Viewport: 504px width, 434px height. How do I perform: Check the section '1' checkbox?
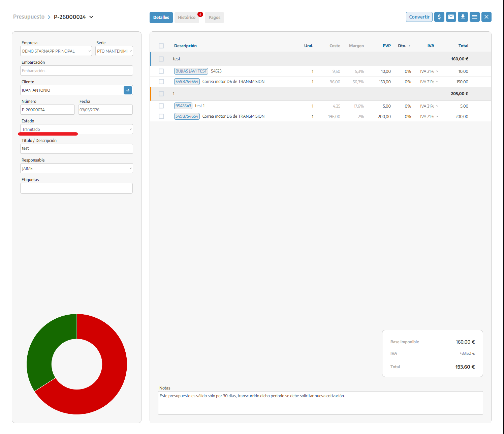click(161, 94)
